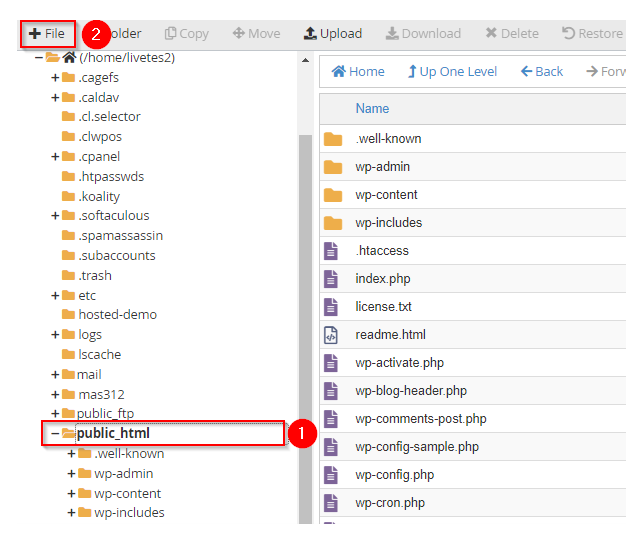Click the wp-config.php file name
The height and width of the screenshot is (544, 644).
tap(395, 475)
